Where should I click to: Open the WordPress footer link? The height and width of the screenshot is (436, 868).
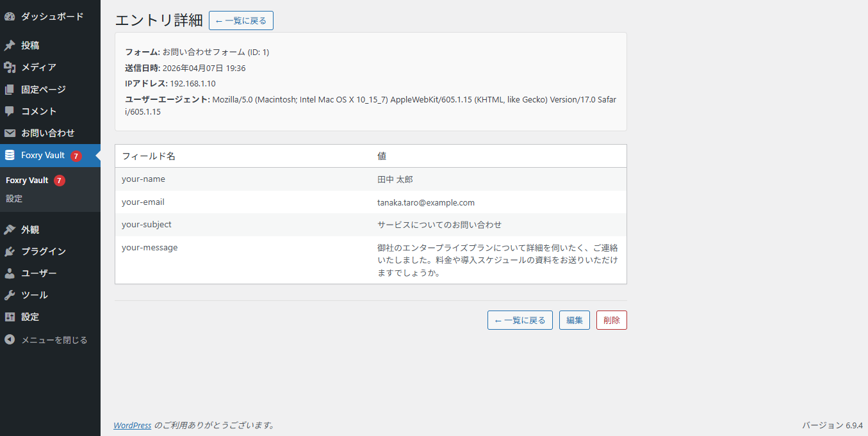click(132, 424)
